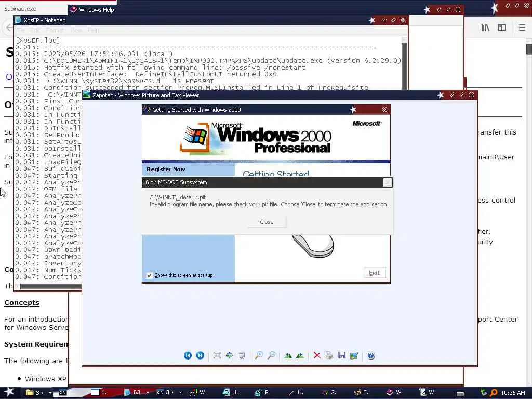
Task: Open the browser hamburger menu
Action: 522,28
